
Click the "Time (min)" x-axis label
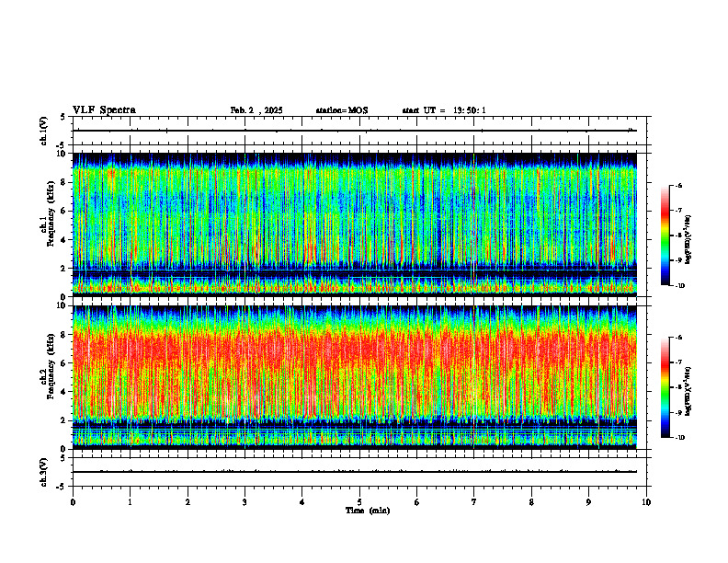pyautogui.click(x=368, y=511)
